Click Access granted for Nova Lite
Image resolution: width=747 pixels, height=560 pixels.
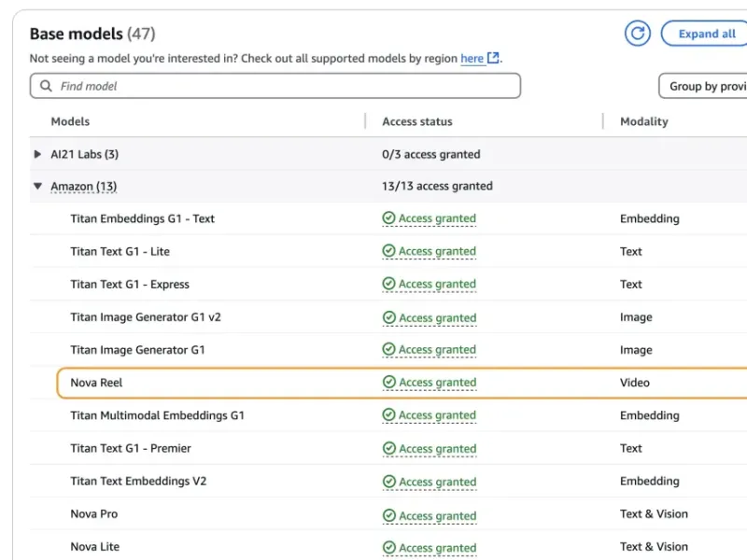pyautogui.click(x=437, y=548)
